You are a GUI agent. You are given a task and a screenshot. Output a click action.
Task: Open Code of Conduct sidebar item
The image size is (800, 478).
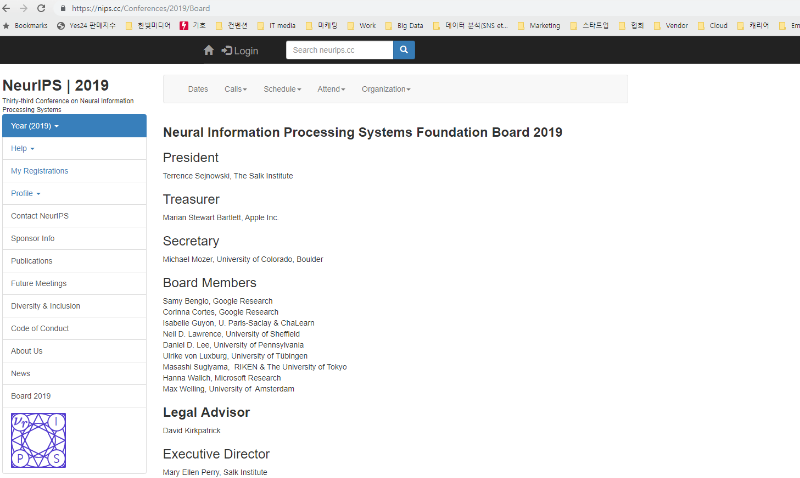[74, 329]
